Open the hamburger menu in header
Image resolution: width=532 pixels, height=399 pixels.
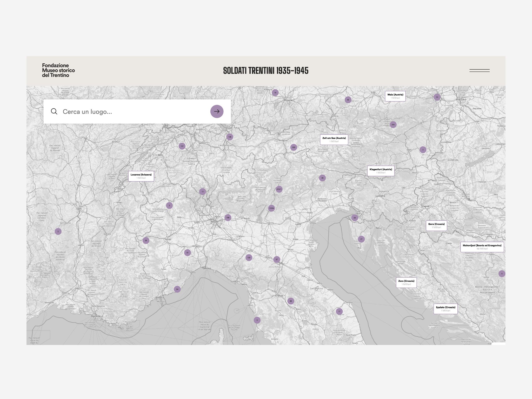point(479,70)
